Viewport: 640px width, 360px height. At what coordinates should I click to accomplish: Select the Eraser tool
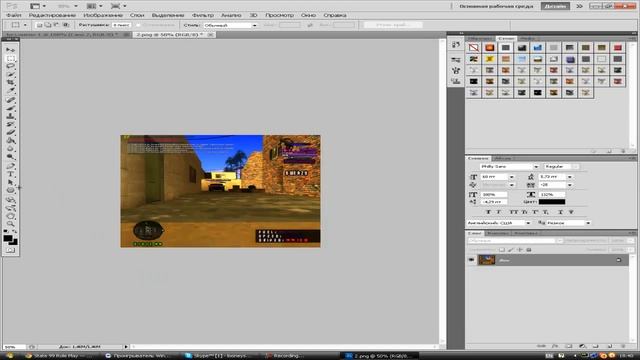click(11, 133)
